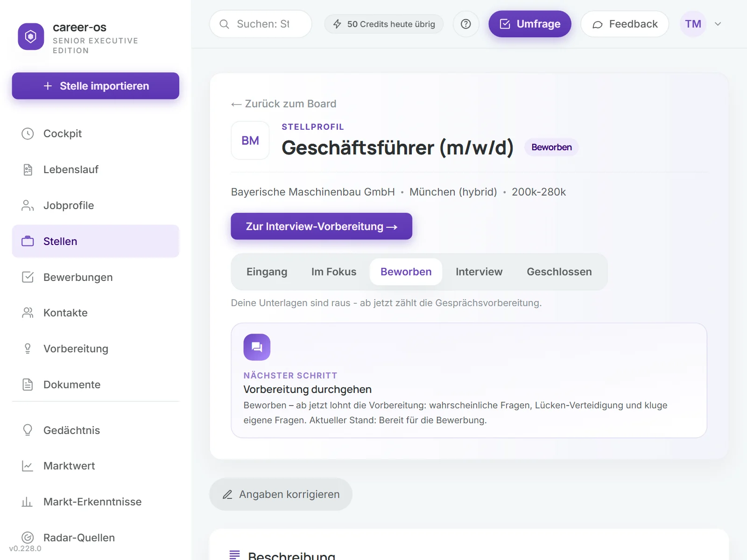Expand the user menu chevron next to TM
Screen dimensions: 747x560
click(x=718, y=24)
